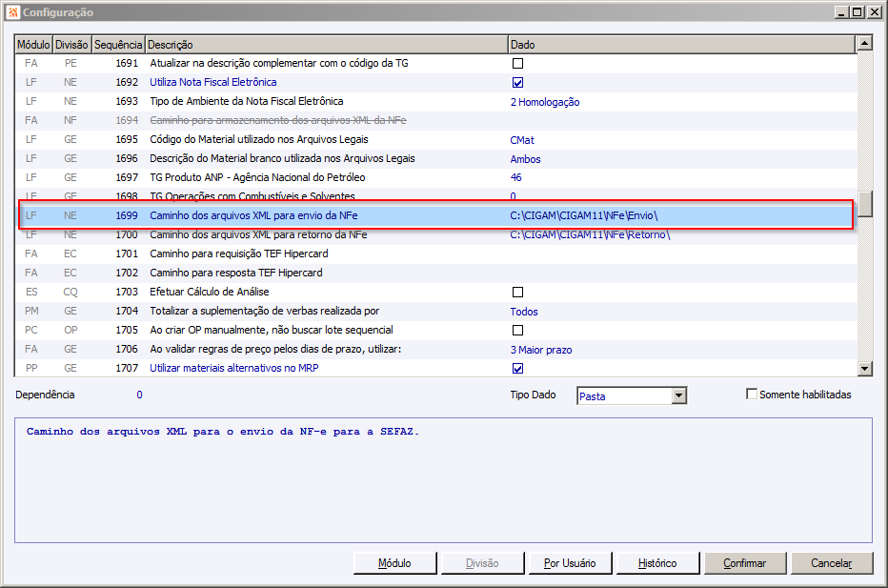Enable the Somente habilitadas checkbox

point(752,394)
